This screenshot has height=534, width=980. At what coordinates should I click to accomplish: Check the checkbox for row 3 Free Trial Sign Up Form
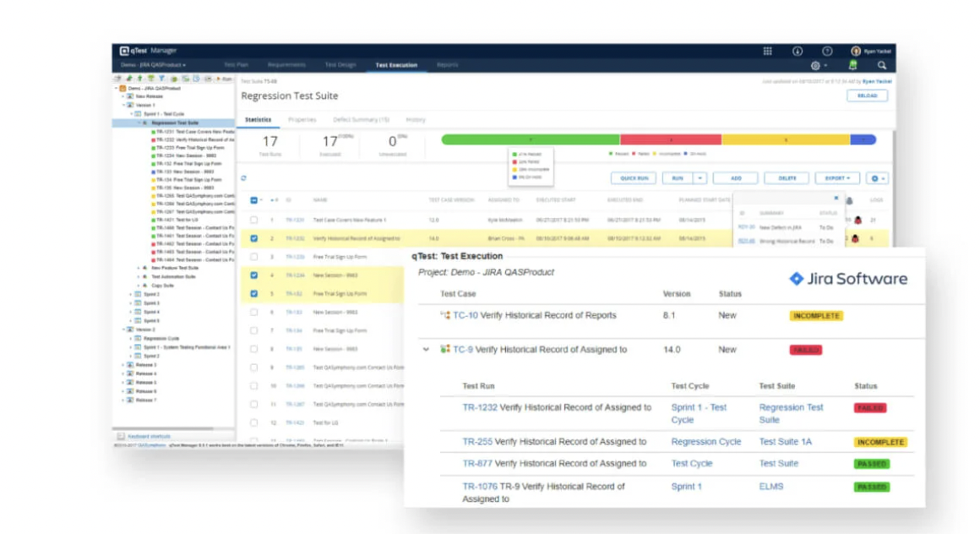[253, 257]
